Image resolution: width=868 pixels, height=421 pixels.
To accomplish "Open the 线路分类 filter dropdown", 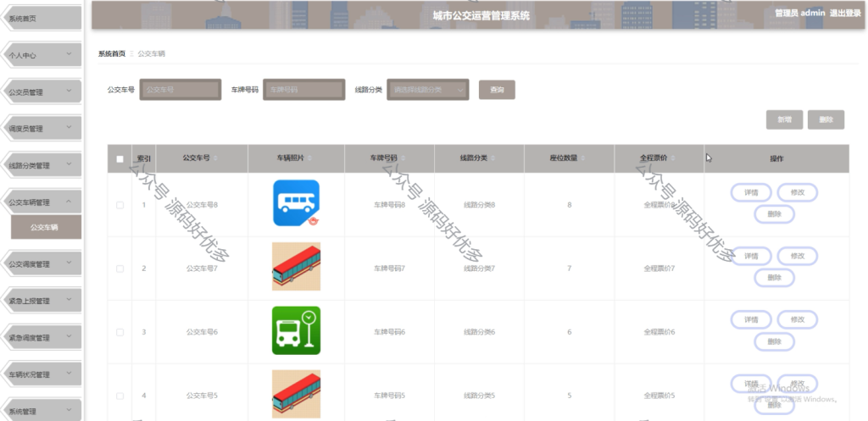I will click(x=428, y=90).
